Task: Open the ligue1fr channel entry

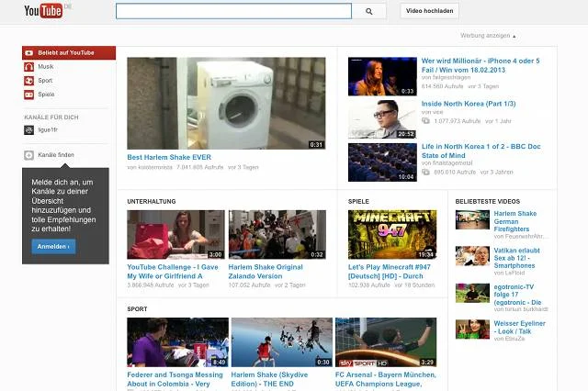Action: (48, 130)
